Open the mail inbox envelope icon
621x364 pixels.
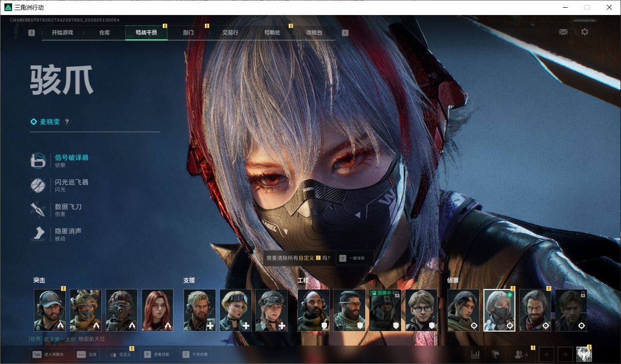pos(563,32)
